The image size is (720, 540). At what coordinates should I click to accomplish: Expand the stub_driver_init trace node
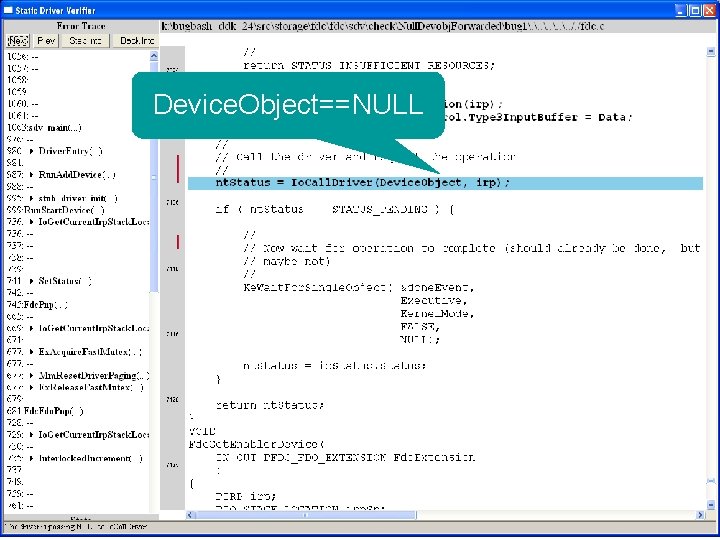point(31,198)
